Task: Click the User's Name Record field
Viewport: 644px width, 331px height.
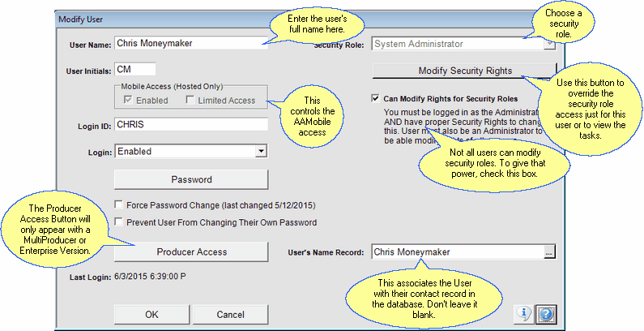Action: (455, 252)
